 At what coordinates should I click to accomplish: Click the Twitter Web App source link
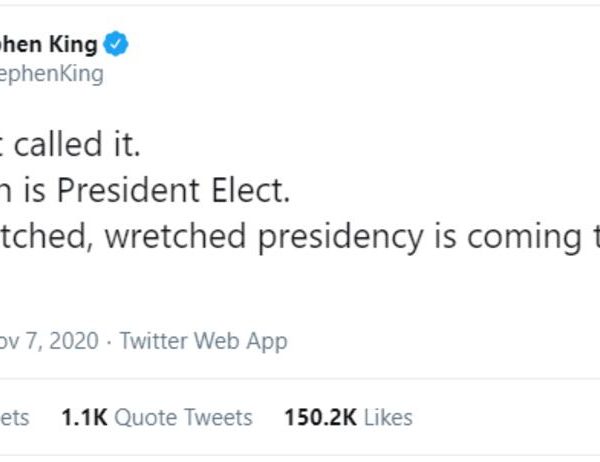pos(203,341)
